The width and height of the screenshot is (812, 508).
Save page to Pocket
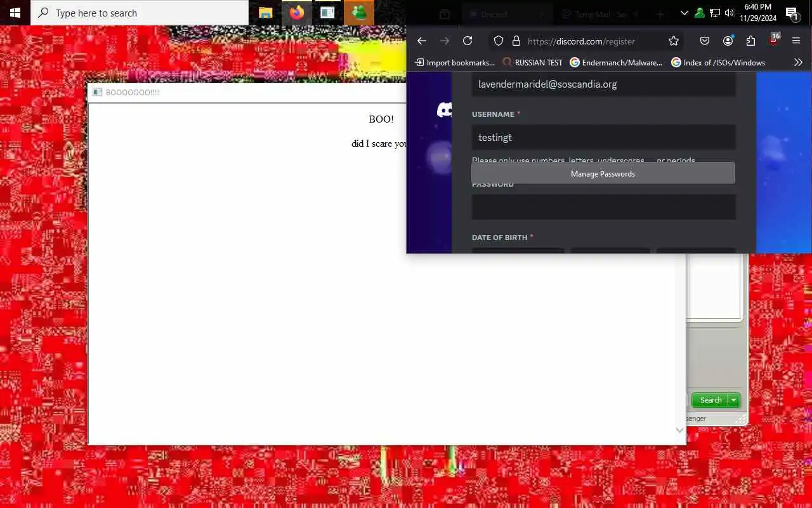pos(705,41)
